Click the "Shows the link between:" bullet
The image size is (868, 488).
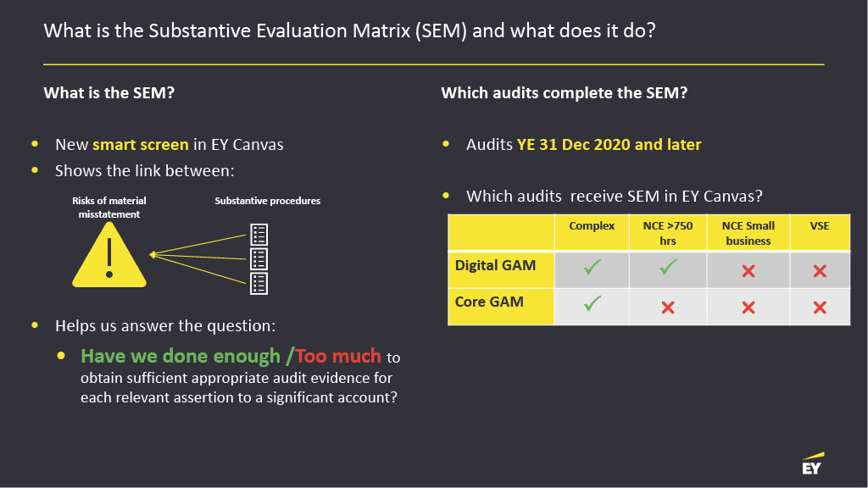[x=144, y=170]
